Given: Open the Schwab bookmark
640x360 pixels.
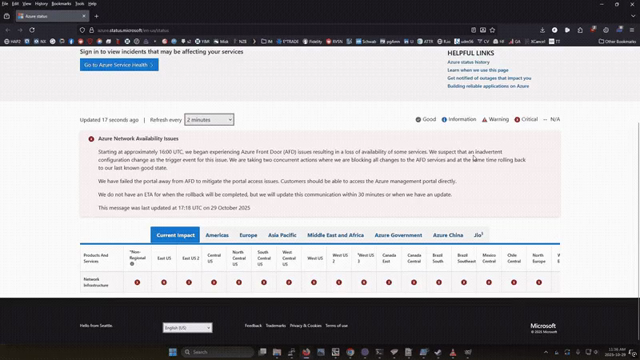Looking at the screenshot, I should [x=366, y=41].
